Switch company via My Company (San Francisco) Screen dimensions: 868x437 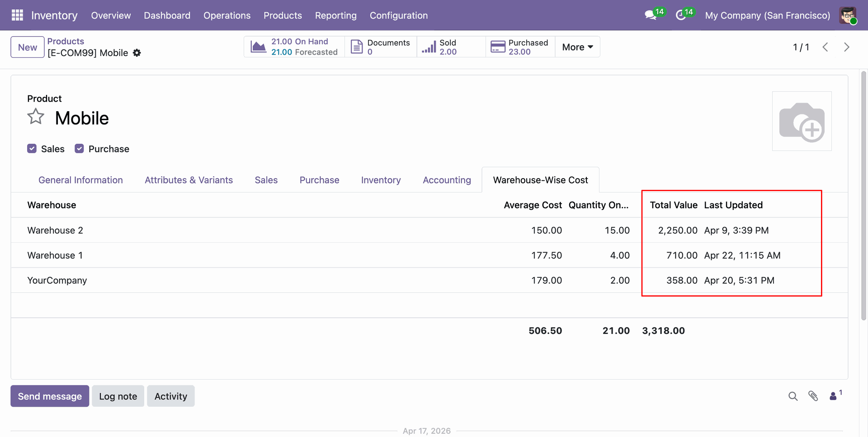click(x=767, y=15)
